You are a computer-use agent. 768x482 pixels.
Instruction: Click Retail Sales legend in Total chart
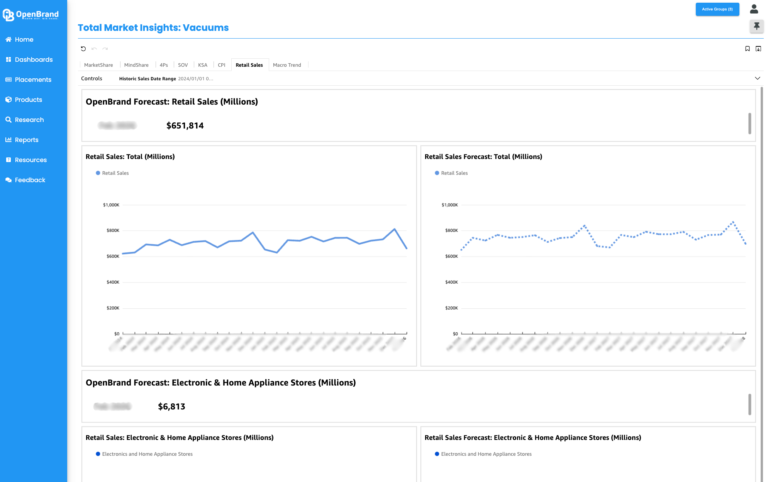coord(112,173)
